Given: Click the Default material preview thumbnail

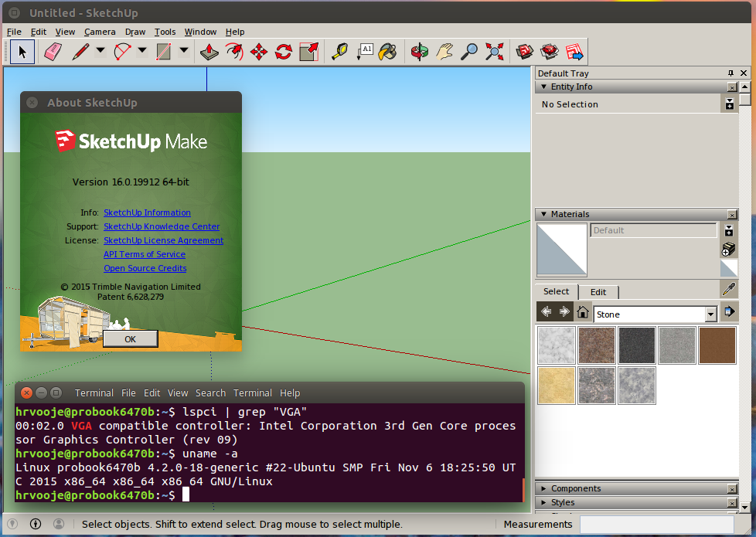Looking at the screenshot, I should pos(562,250).
